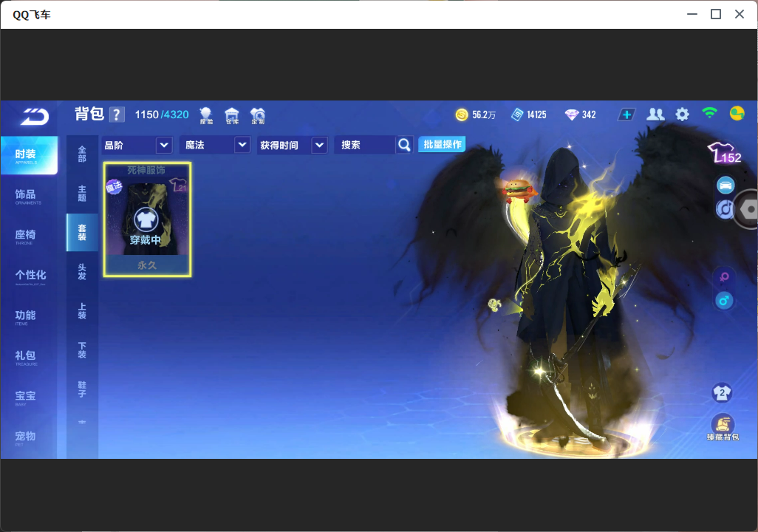Open the 定制 customization icon

[x=258, y=115]
